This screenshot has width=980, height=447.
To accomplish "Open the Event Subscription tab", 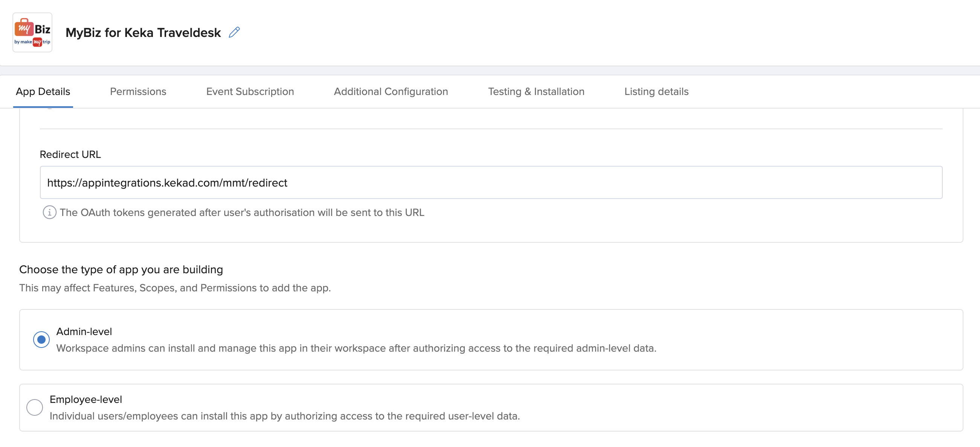I will coord(250,92).
